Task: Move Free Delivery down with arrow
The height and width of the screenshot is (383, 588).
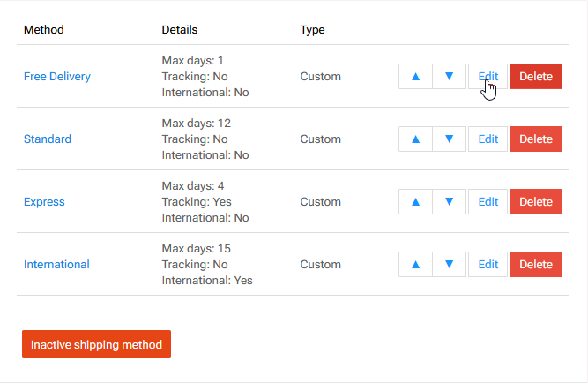Action: point(450,77)
